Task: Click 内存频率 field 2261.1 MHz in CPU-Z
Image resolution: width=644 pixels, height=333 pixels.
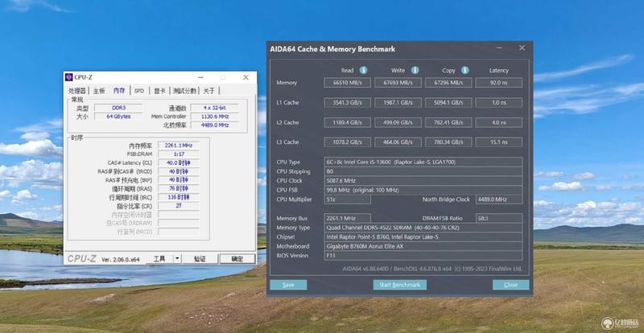Action: (x=178, y=146)
